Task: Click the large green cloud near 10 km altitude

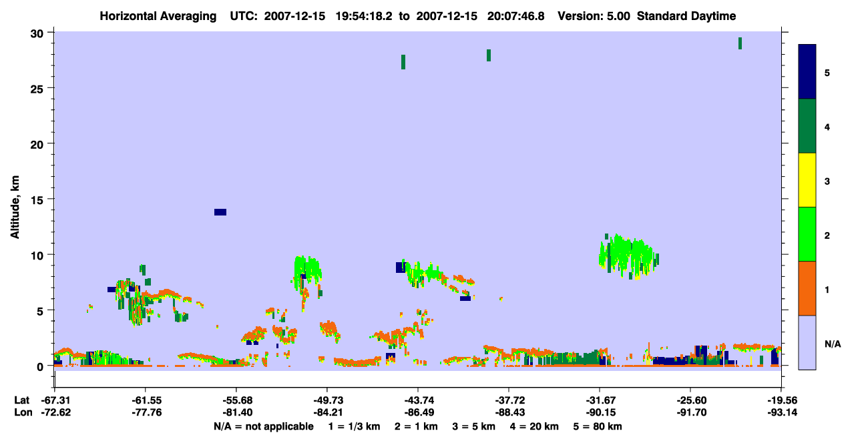Action: [629, 256]
